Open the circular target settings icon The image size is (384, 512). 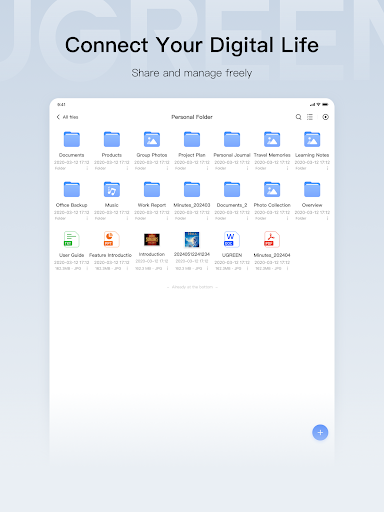tap(325, 117)
